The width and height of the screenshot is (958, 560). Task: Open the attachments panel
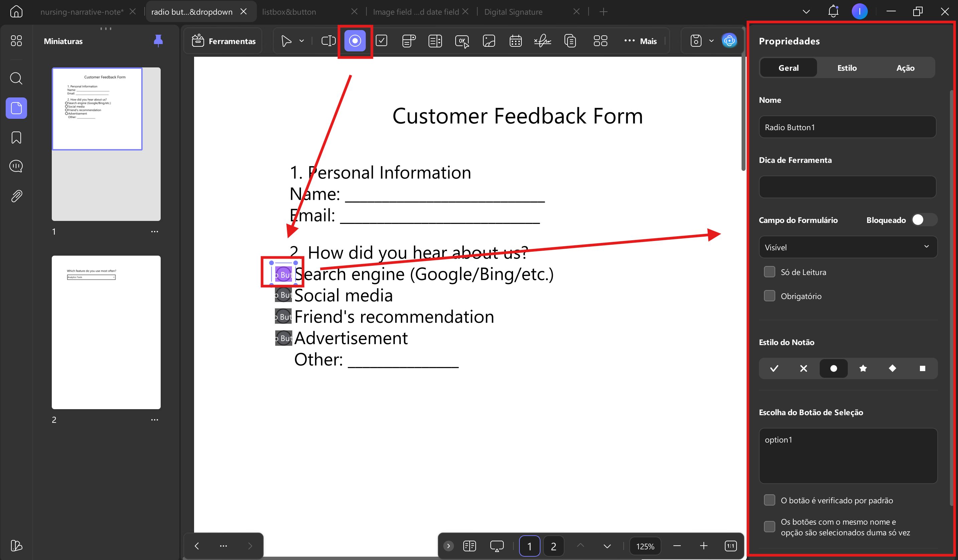click(x=16, y=196)
